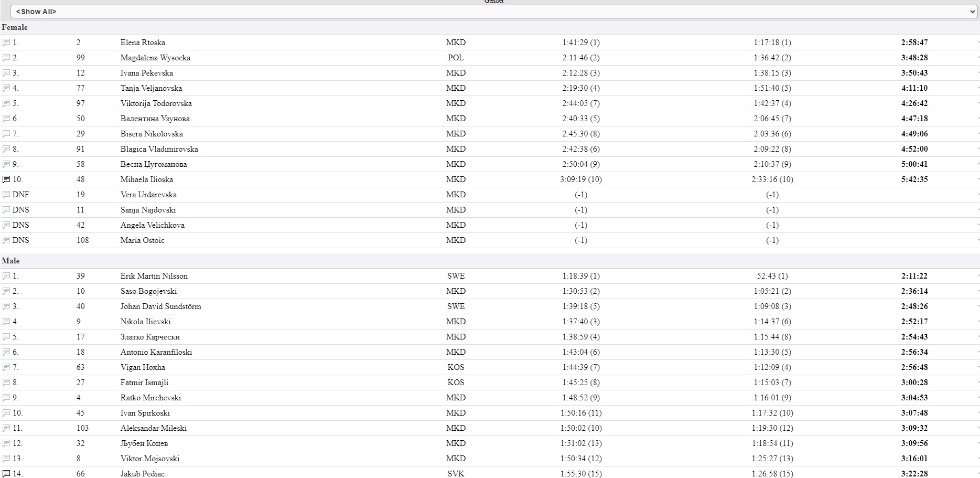Click the dark comment icon for Mihaela Ilioska
This screenshot has width=980, height=478.
click(6, 179)
